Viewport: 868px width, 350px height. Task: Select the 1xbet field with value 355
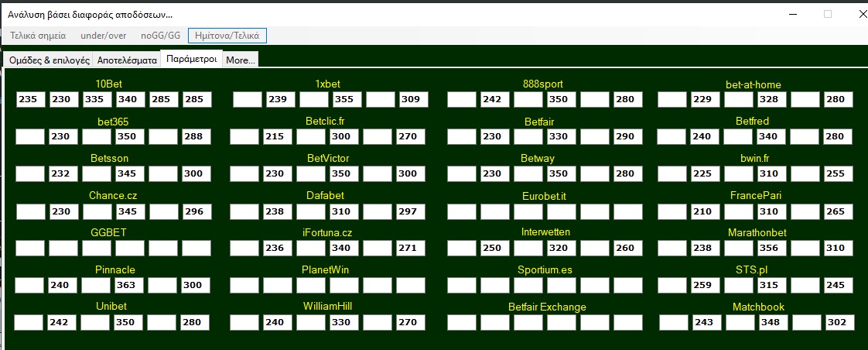[x=347, y=99]
